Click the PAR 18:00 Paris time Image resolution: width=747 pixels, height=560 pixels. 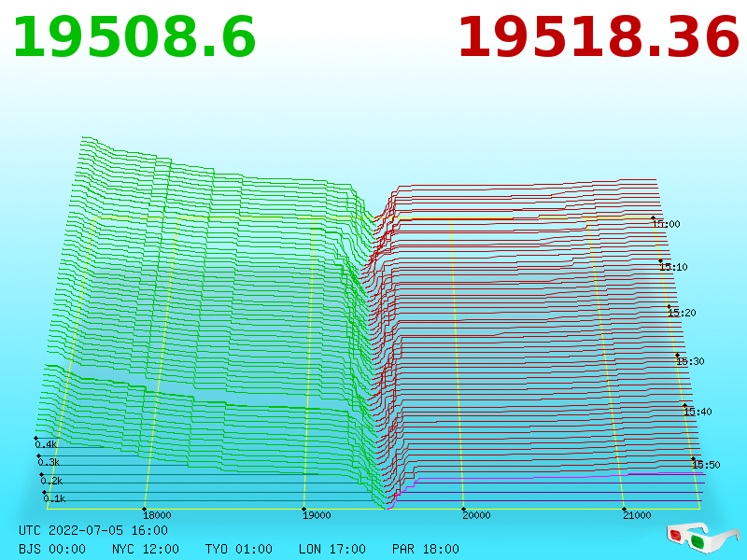pyautogui.click(x=426, y=549)
